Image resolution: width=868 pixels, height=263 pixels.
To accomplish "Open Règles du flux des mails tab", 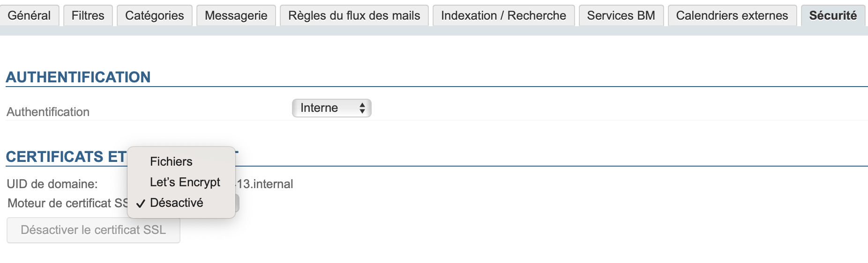I will pos(354,15).
